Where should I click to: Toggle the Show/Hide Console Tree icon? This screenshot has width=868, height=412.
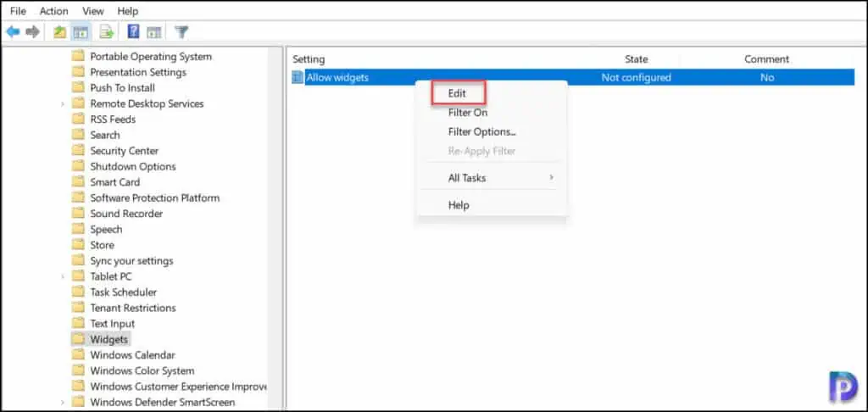(x=81, y=32)
